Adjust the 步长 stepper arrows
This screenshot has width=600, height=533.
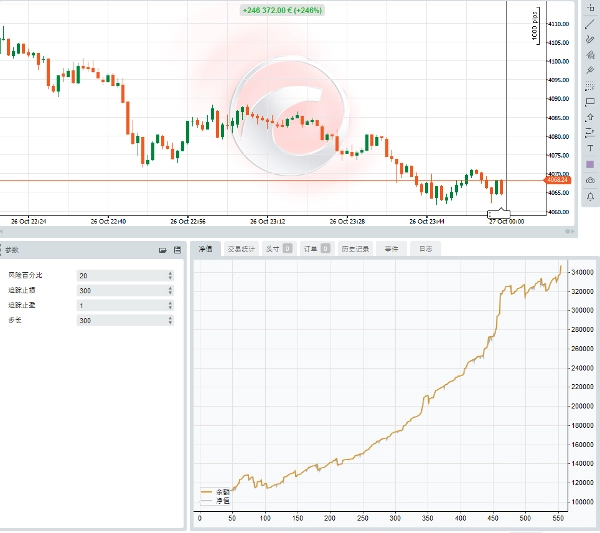[170, 320]
